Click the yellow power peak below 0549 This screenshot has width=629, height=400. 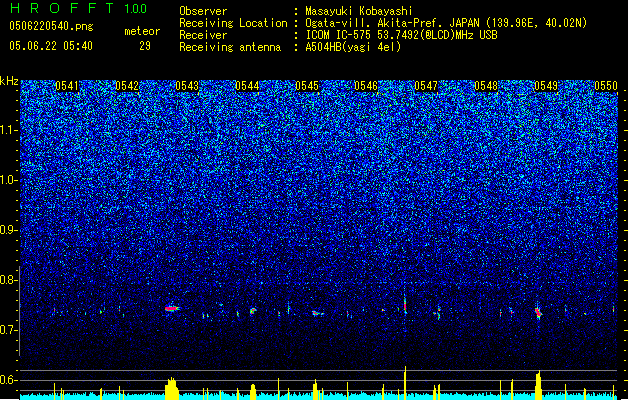pyautogui.click(x=538, y=385)
